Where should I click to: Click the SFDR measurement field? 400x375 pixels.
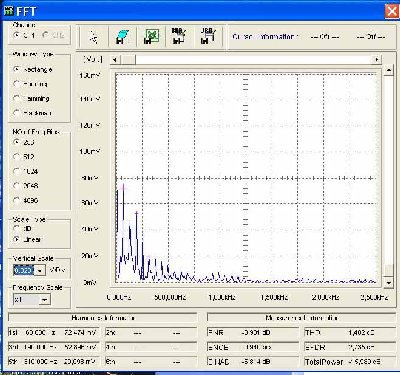point(350,347)
